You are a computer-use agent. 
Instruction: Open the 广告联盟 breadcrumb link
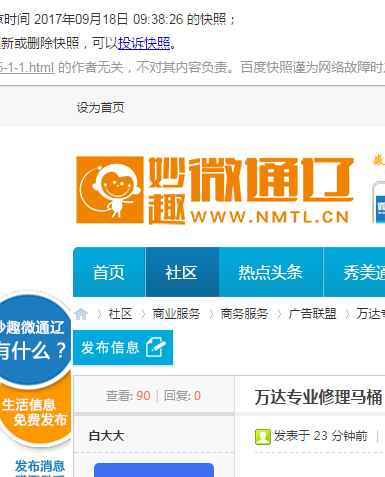point(312,314)
